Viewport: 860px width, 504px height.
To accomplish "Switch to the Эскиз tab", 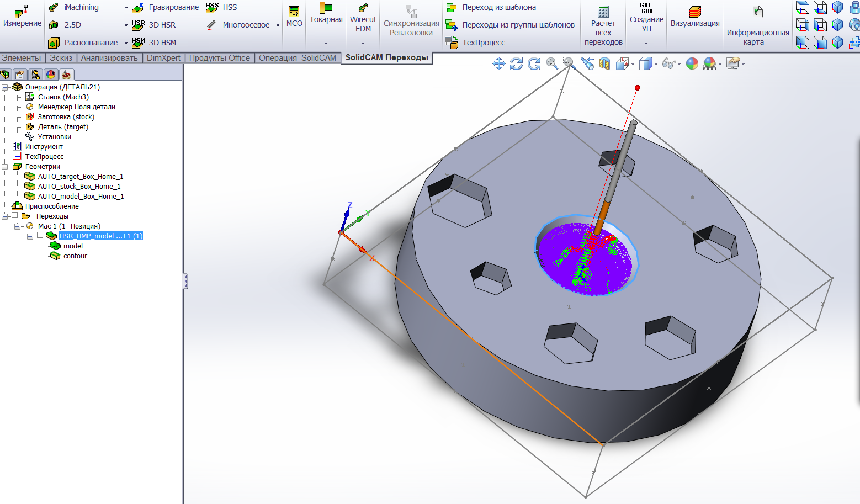I will (x=61, y=58).
